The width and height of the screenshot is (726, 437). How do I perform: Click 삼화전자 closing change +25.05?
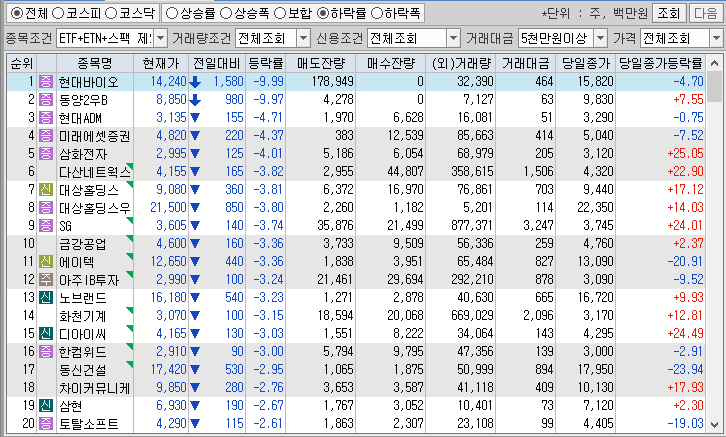tap(685, 154)
